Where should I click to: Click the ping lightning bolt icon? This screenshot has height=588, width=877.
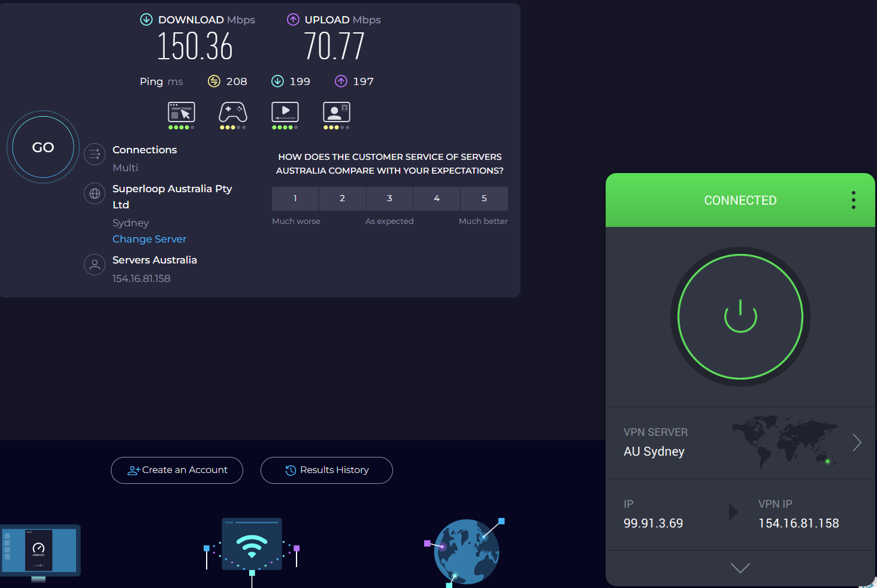coord(214,81)
